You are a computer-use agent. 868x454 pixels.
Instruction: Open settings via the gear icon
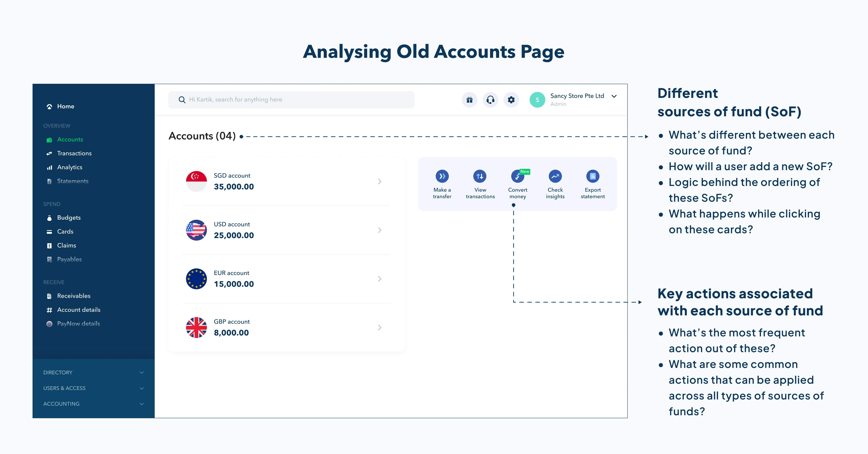pos(511,100)
